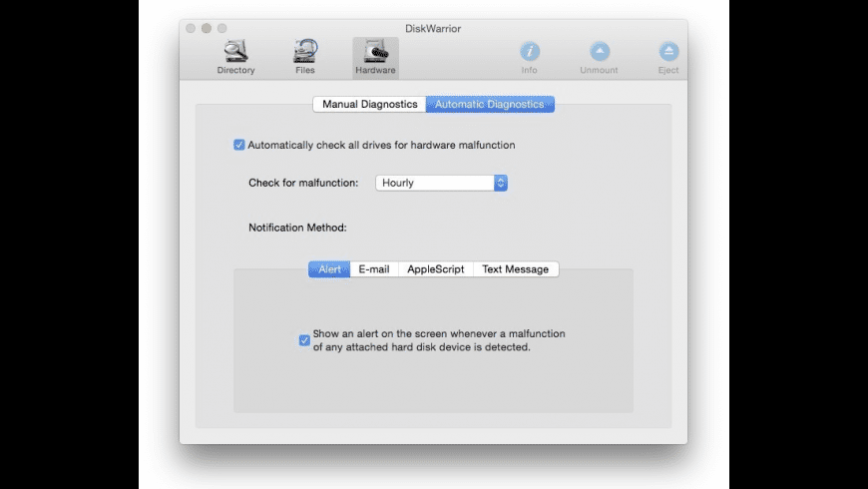Select the Alert notification tab
Viewport: 868px width, 489px height.
329,269
